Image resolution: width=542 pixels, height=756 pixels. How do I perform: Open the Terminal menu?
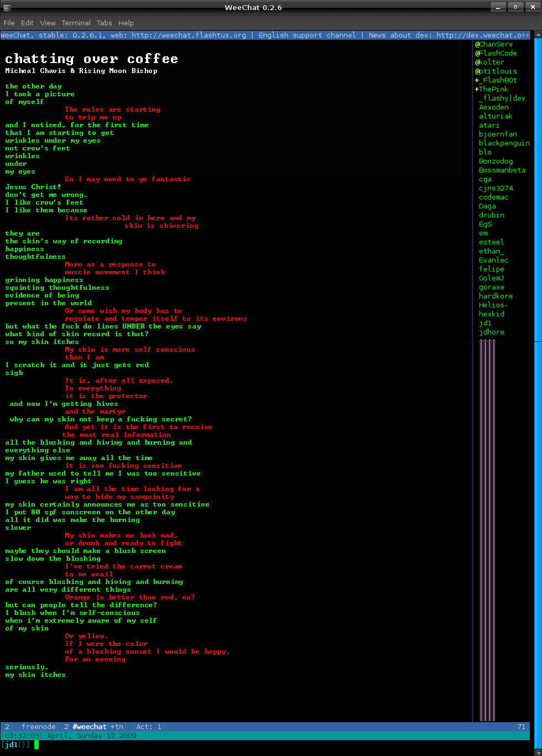[x=76, y=23]
